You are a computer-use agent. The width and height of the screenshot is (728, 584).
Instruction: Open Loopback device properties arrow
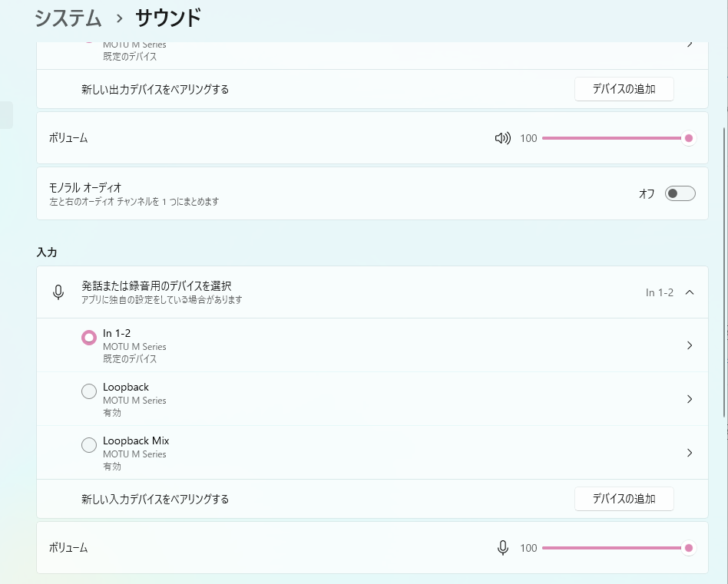coord(689,399)
